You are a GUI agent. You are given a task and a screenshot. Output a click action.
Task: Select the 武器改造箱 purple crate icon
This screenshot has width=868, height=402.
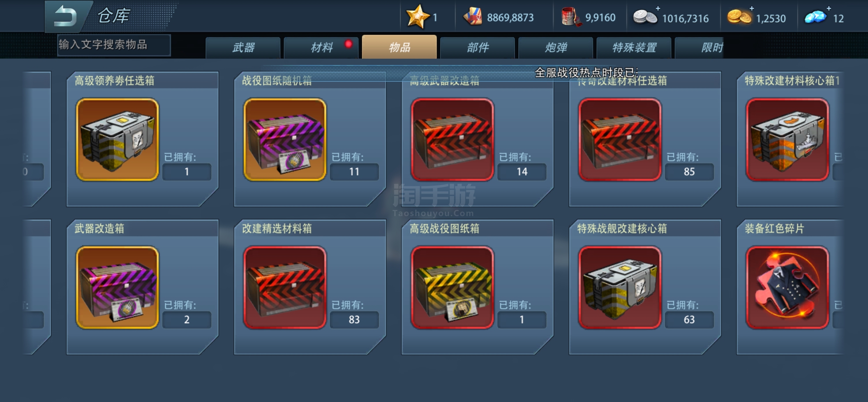(117, 287)
